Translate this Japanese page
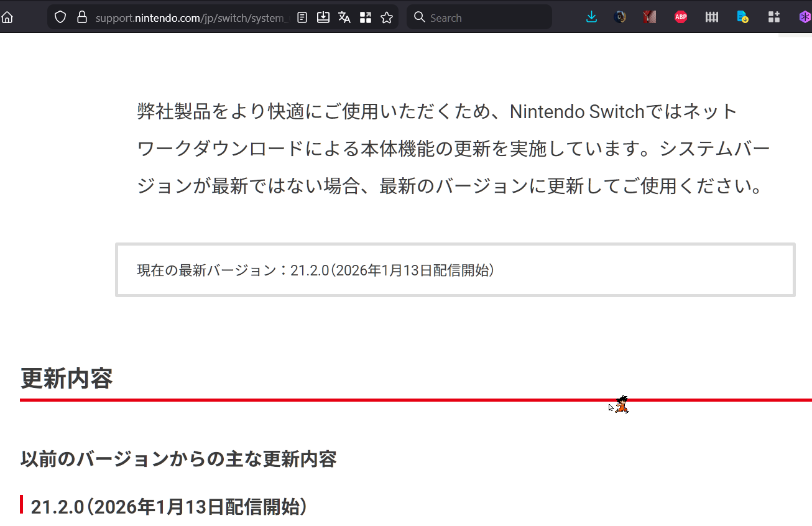Viewport: 812px width, 526px height. pos(344,17)
